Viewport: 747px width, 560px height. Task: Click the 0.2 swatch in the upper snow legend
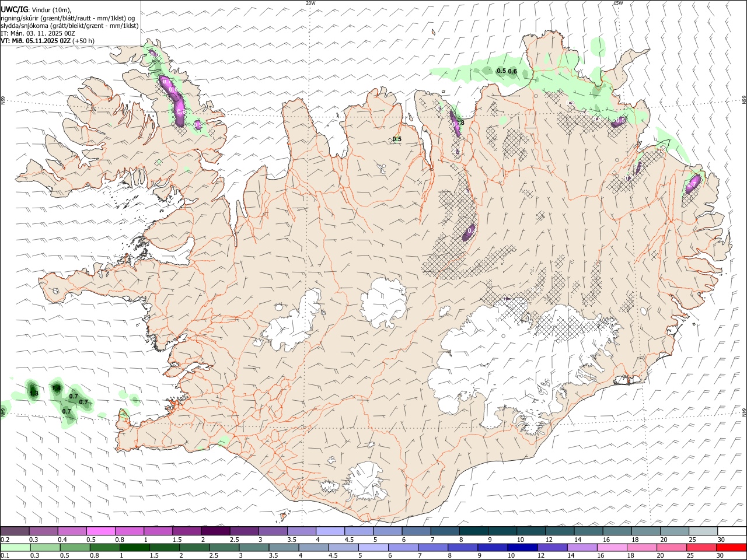(15, 531)
